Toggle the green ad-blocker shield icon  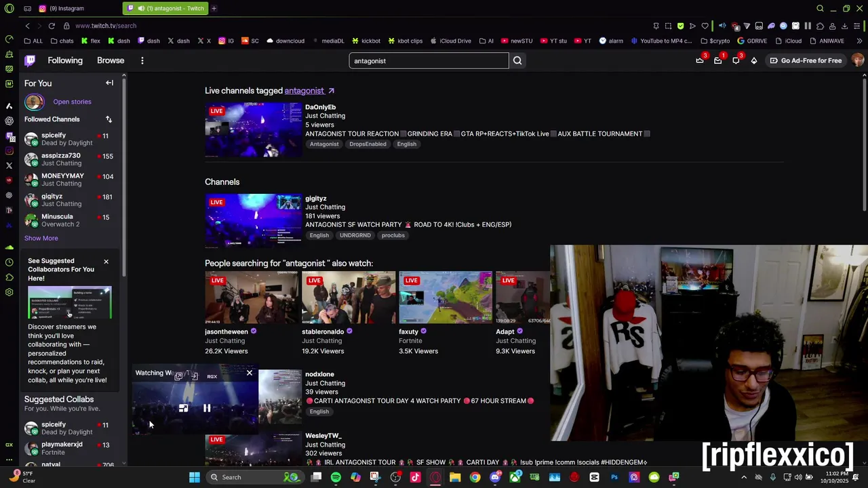coord(680,26)
